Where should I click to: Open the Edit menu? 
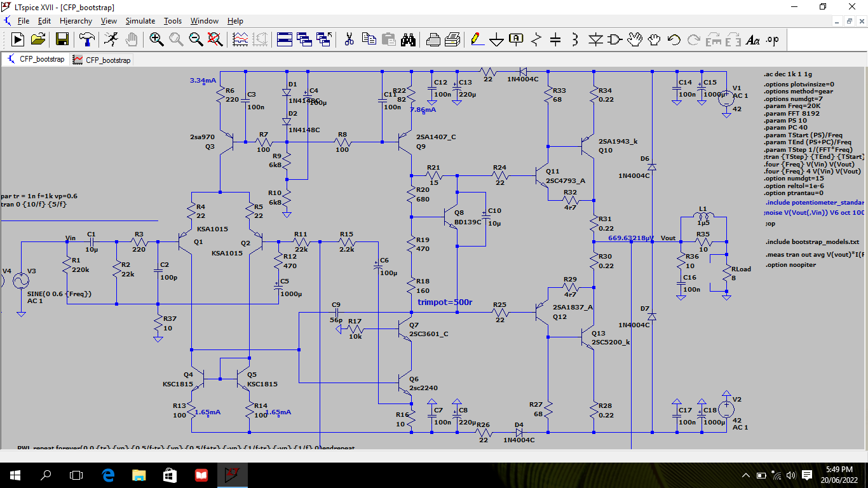tap(44, 21)
